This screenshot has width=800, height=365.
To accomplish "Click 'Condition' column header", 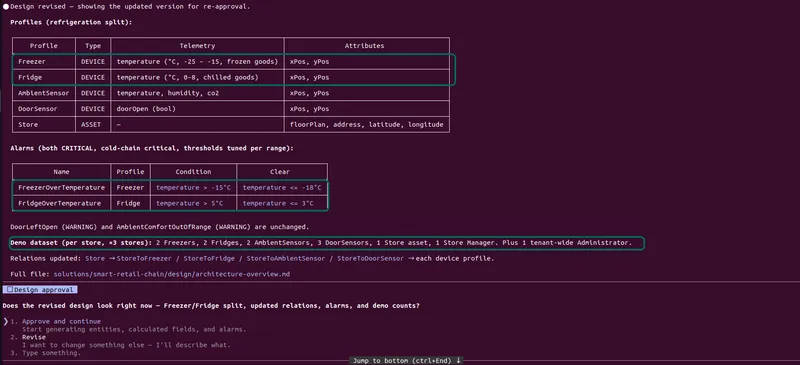I will (x=193, y=172).
